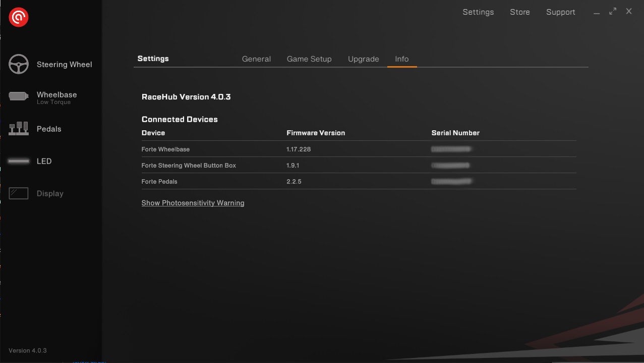Viewport: 644px width, 363px height.
Task: Open the Pedals icon in sidebar
Action: (x=19, y=129)
